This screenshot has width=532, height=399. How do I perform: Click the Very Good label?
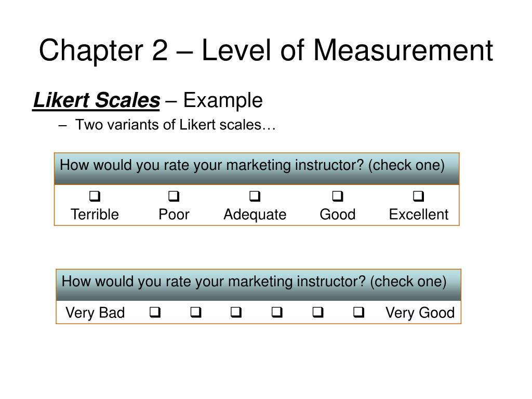point(420,312)
